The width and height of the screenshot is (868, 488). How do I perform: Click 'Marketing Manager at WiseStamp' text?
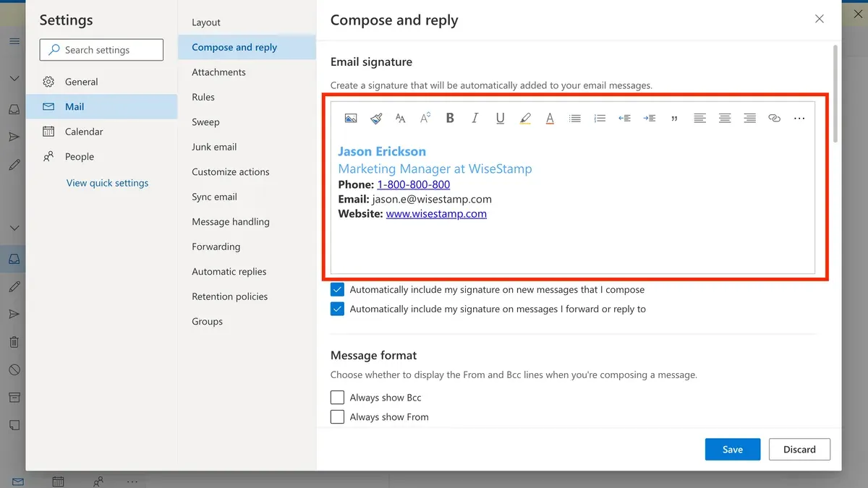[x=435, y=168]
